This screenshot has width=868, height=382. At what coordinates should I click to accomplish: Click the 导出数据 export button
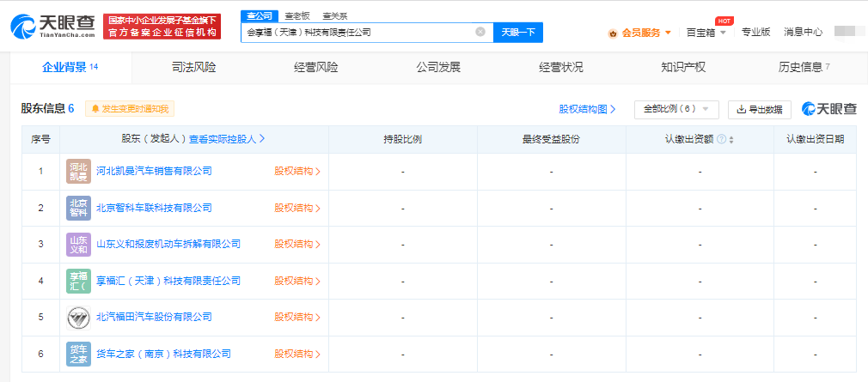[x=760, y=110]
